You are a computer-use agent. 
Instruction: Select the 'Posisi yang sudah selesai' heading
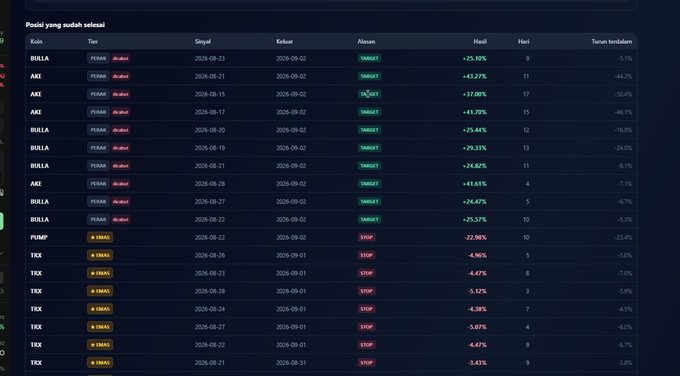(x=65, y=25)
